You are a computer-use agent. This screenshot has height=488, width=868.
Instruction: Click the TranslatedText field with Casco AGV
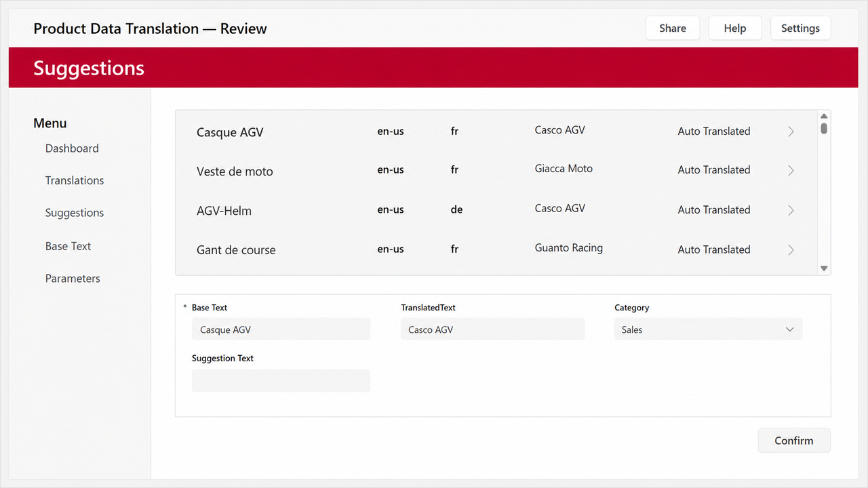[x=492, y=329]
